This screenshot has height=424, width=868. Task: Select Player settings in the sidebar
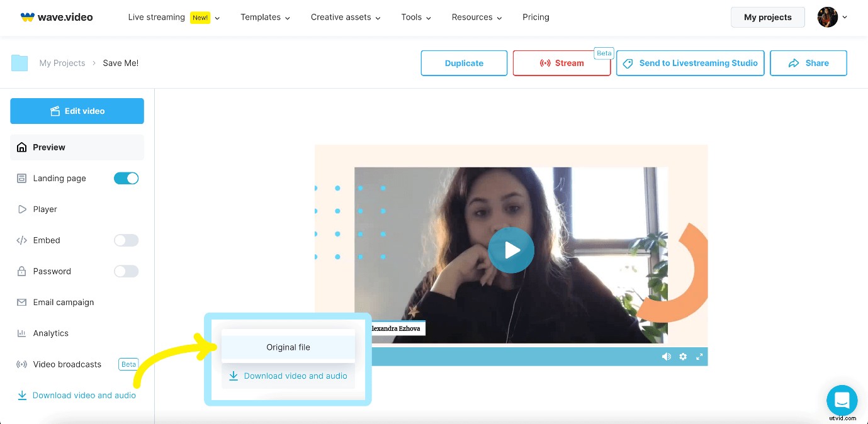click(45, 209)
